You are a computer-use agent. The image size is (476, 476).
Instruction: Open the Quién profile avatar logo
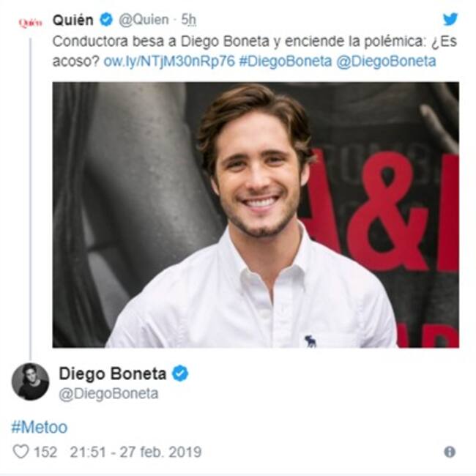pyautogui.click(x=30, y=23)
